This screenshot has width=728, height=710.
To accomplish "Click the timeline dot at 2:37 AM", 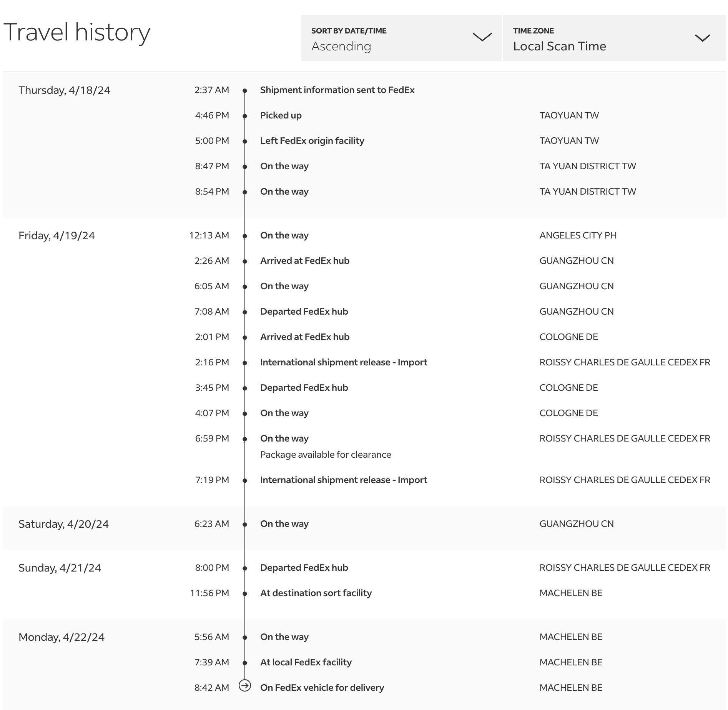I will tap(245, 91).
